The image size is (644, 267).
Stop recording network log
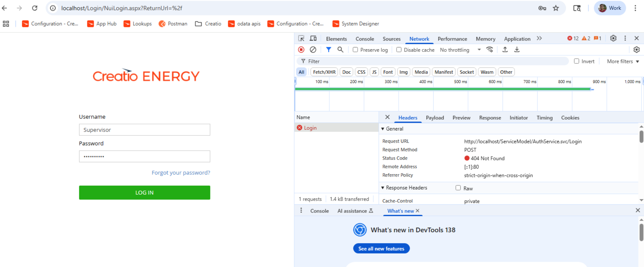301,50
